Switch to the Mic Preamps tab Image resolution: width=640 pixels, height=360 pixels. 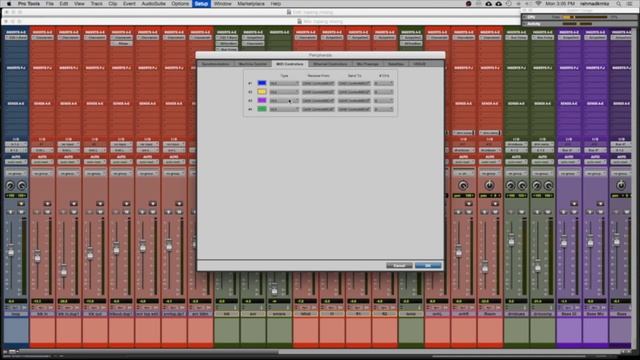(368, 64)
